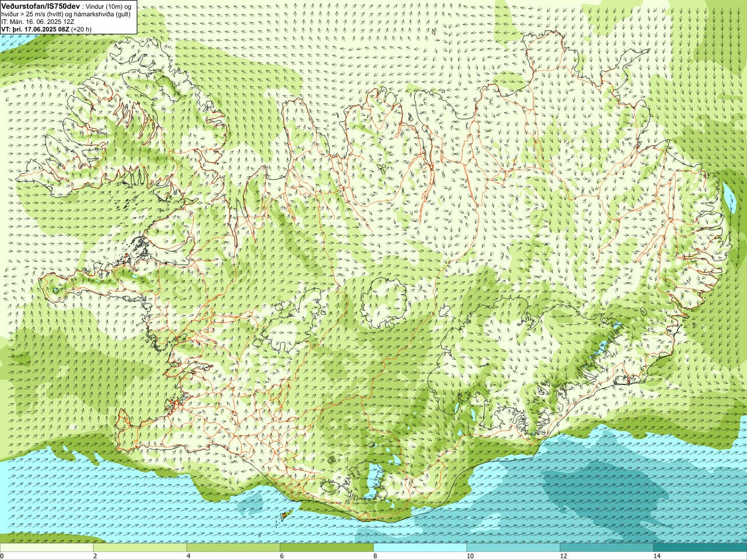Click the teal 12–14 m/s legend swatch
Screen dimensions: 747x560
pos(607,548)
